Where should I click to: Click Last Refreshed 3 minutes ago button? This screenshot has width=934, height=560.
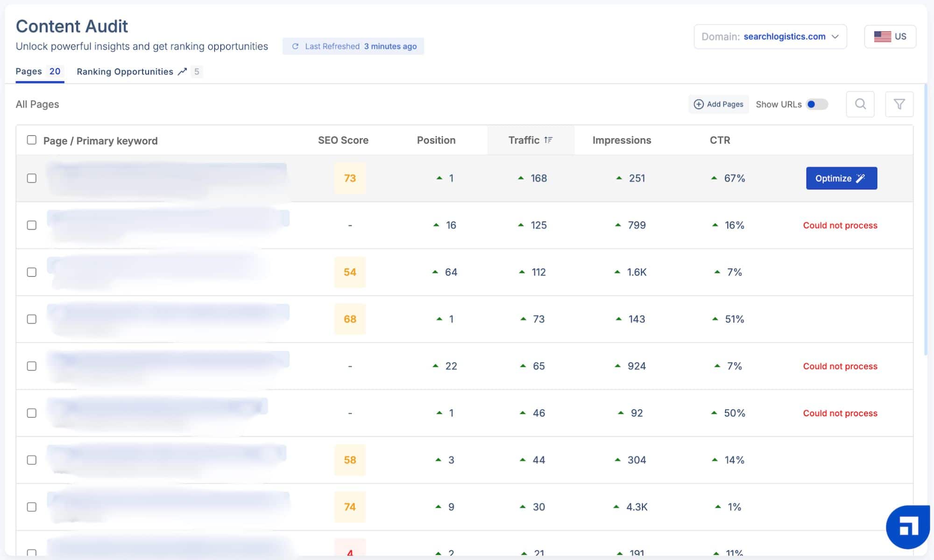(353, 46)
